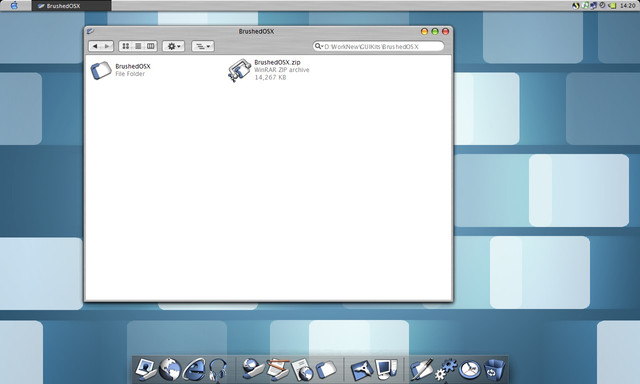Open the gear action dropdown

tap(173, 46)
